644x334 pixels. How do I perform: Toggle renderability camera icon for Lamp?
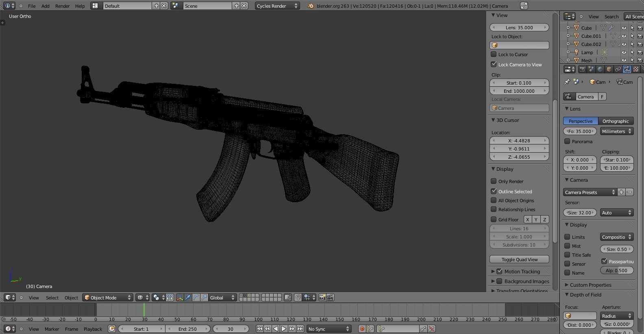pos(640,52)
